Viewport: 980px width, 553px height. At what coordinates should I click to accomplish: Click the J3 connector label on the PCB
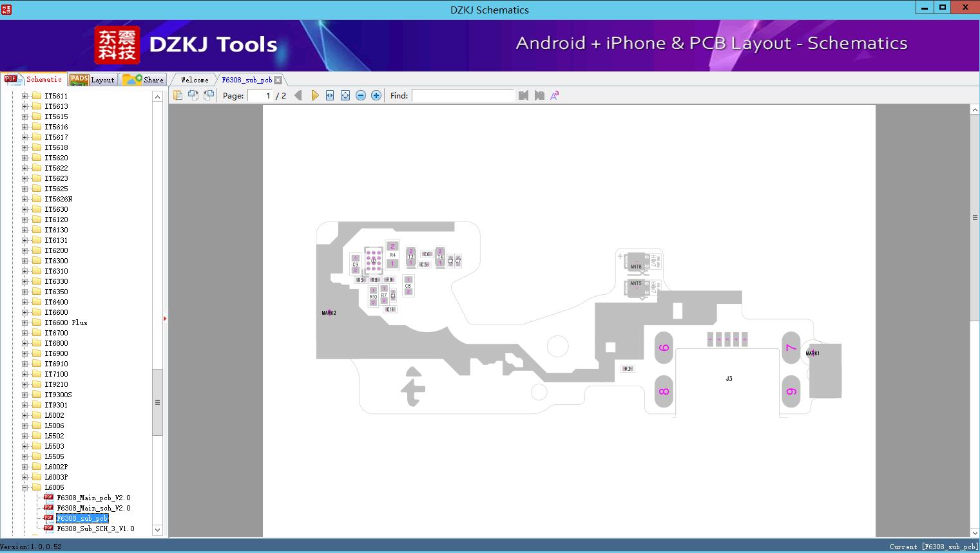coord(729,379)
